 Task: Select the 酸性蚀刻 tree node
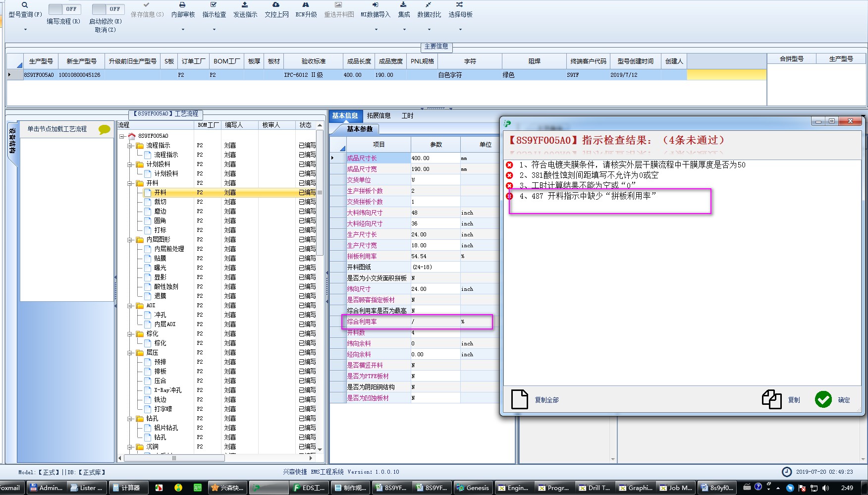point(166,286)
